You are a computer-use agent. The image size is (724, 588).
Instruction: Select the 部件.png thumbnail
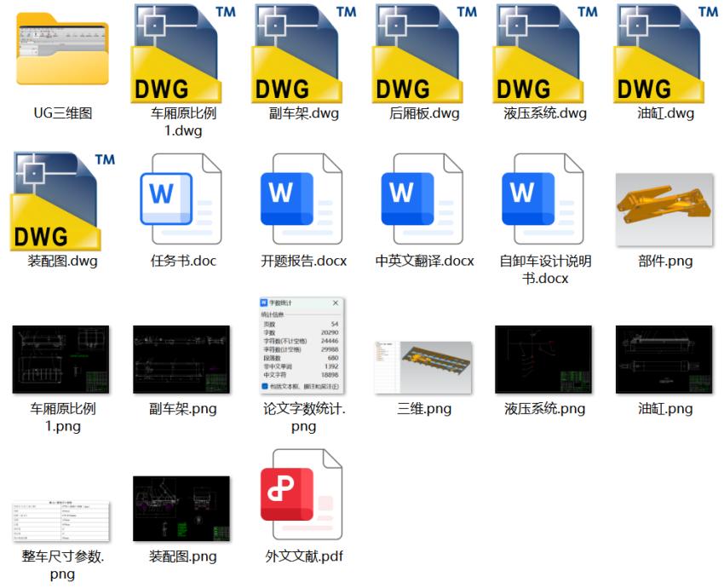[665, 210]
